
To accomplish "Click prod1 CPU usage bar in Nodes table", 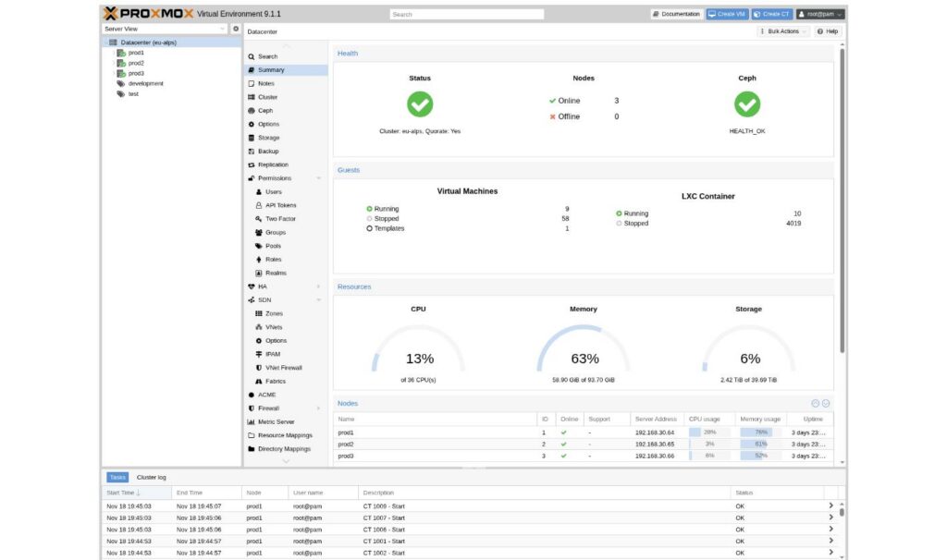I will click(x=709, y=432).
